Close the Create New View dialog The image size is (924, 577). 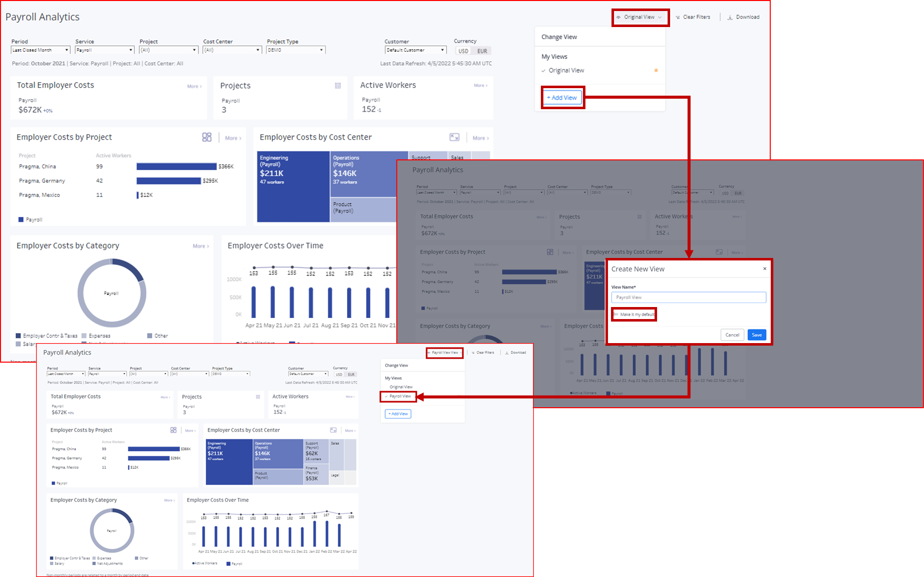tap(765, 269)
